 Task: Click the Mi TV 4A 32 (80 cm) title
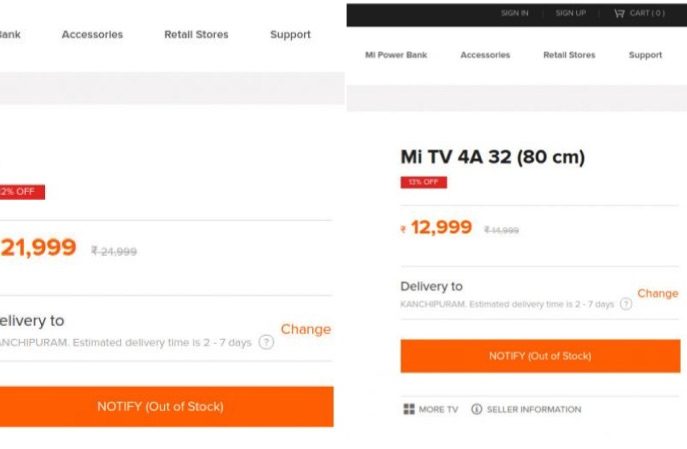[492, 157]
